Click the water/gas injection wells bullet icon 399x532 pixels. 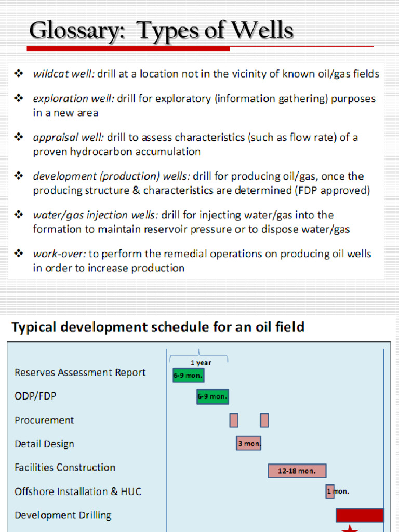tap(18, 215)
